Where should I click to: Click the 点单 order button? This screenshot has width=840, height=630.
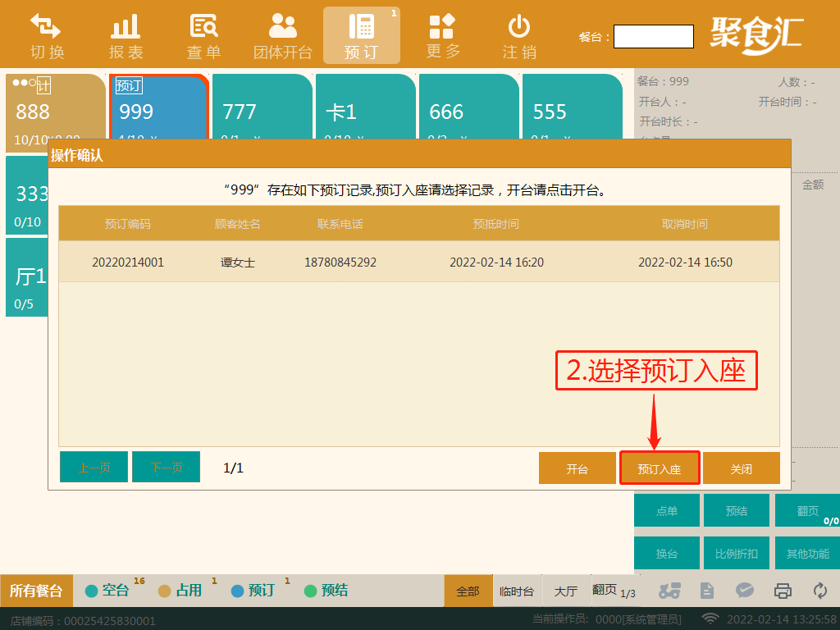click(667, 510)
